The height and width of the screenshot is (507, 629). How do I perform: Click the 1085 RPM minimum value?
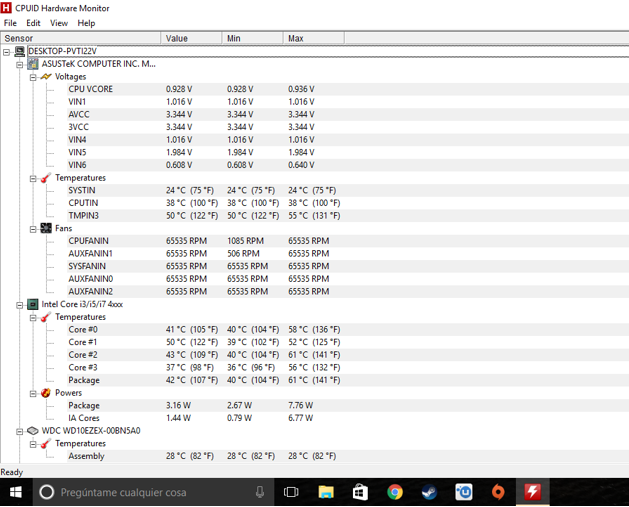[x=246, y=241]
